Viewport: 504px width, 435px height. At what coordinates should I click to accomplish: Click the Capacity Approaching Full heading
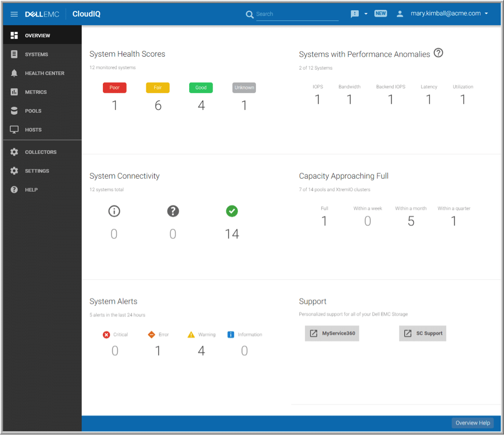tap(344, 176)
